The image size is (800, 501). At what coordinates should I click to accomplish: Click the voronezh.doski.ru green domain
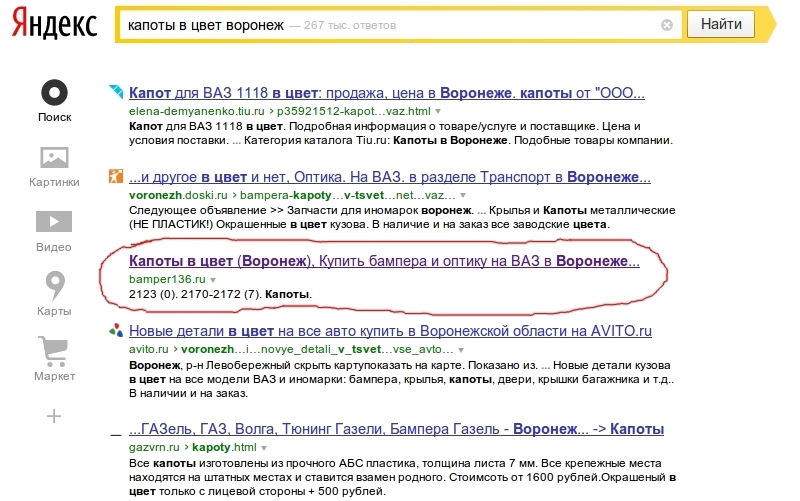(x=178, y=195)
